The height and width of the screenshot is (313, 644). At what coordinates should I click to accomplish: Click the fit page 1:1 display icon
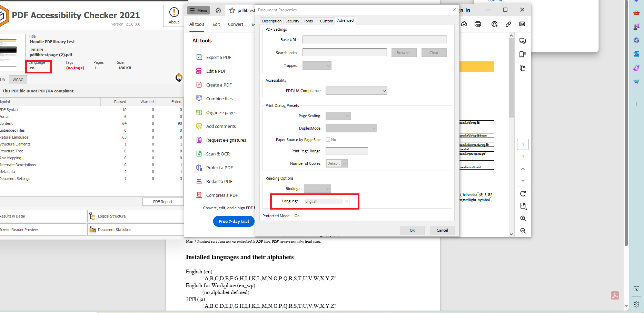(523, 206)
